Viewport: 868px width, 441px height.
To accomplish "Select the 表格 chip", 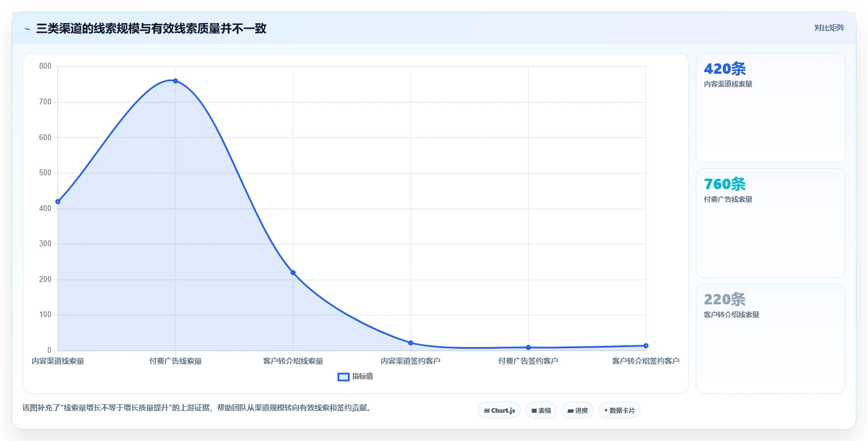I will click(x=541, y=410).
